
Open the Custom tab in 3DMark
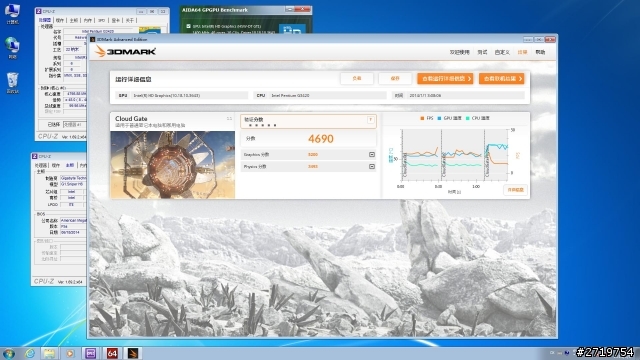point(502,52)
